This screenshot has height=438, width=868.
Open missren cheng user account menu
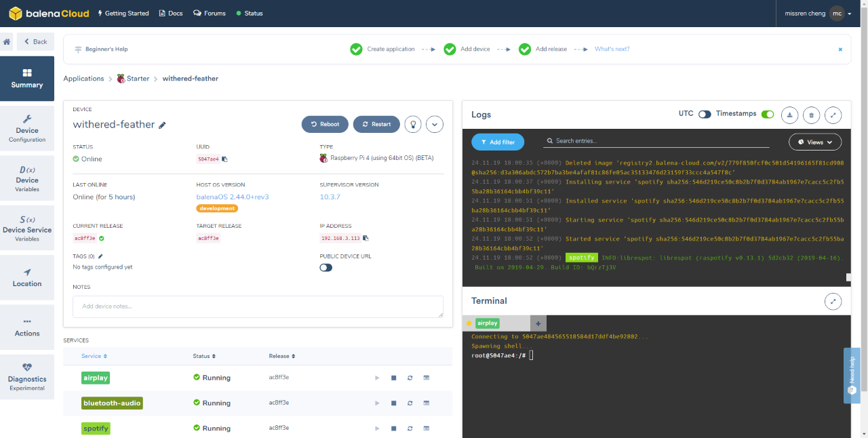pyautogui.click(x=818, y=14)
